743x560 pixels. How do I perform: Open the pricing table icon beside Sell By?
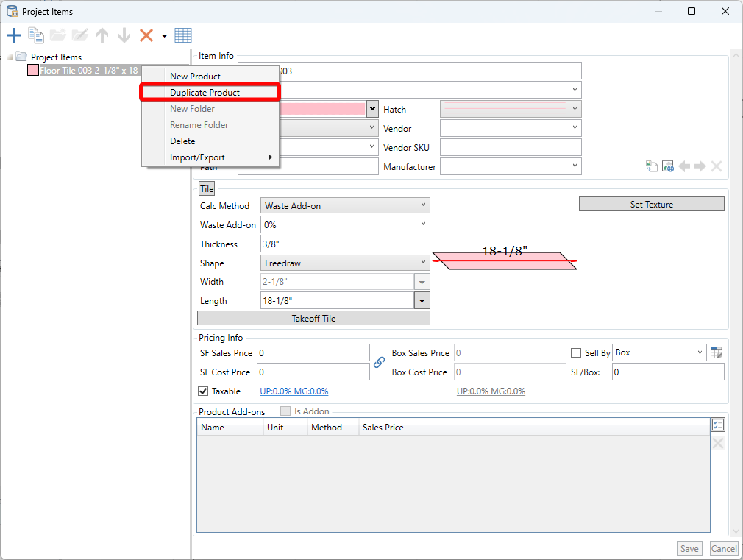tap(717, 353)
